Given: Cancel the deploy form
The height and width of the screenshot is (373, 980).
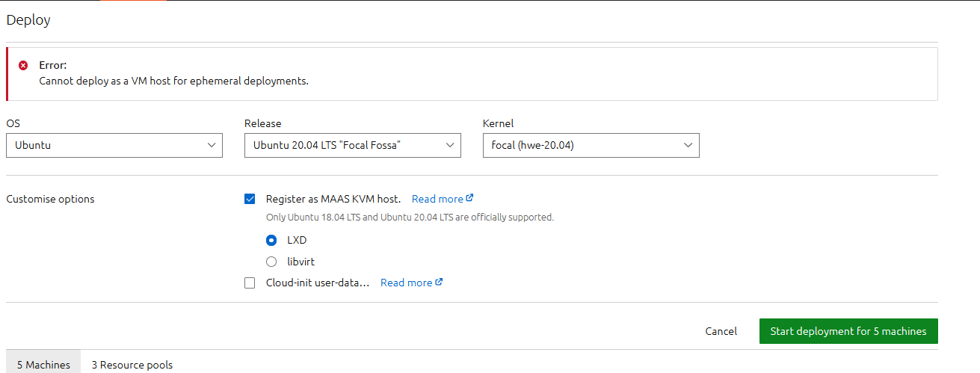Looking at the screenshot, I should (x=721, y=331).
